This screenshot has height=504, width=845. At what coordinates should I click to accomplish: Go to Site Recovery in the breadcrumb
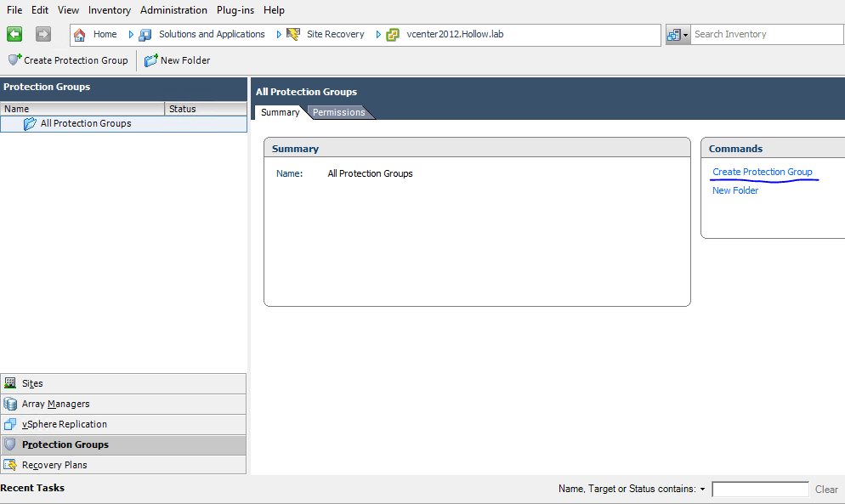tap(335, 34)
